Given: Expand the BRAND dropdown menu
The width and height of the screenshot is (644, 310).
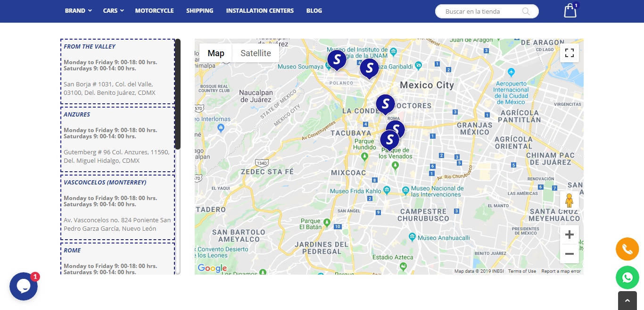Looking at the screenshot, I should coord(78,10).
